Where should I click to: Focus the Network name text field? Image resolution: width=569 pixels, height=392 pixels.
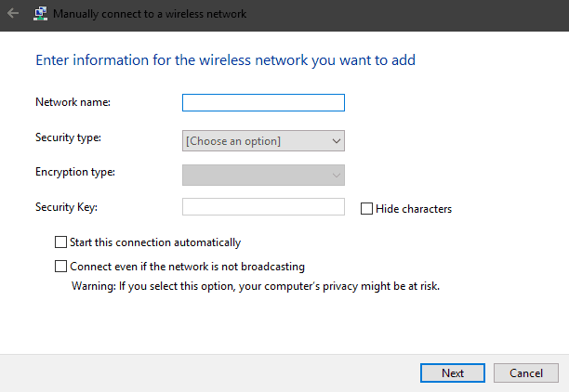[x=263, y=102]
